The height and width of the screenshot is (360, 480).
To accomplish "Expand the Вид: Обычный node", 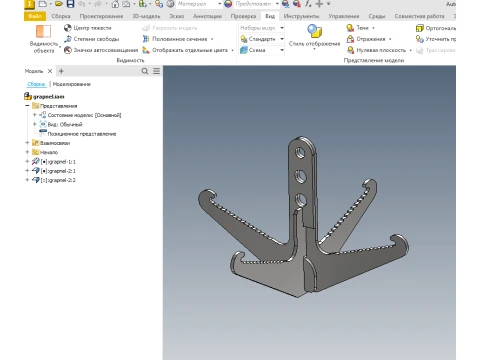I will click(x=35, y=124).
